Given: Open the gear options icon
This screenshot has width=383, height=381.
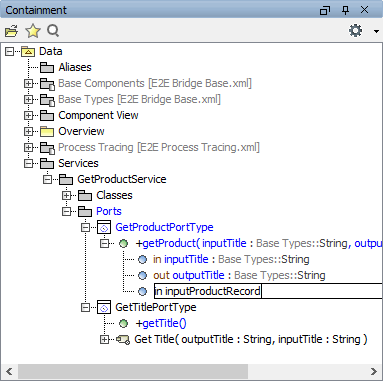Looking at the screenshot, I should 355,31.
